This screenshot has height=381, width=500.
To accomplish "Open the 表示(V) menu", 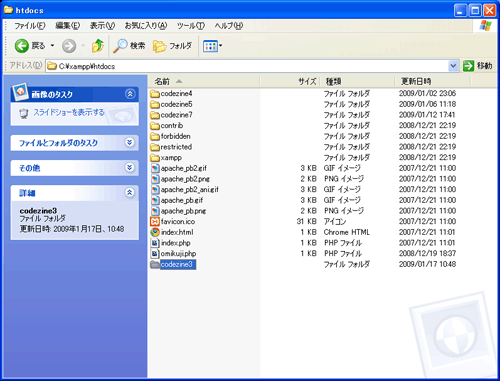I will pyautogui.click(x=102, y=26).
